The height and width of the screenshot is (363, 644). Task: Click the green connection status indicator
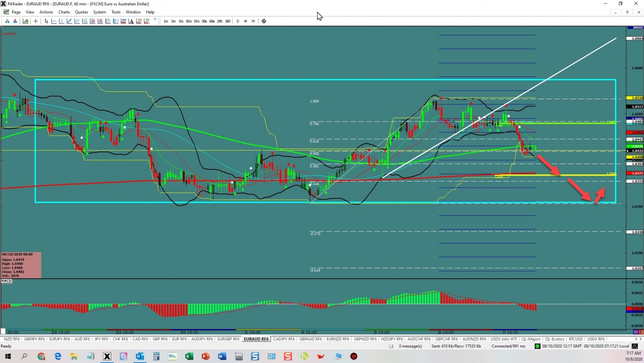pyautogui.click(x=537, y=346)
